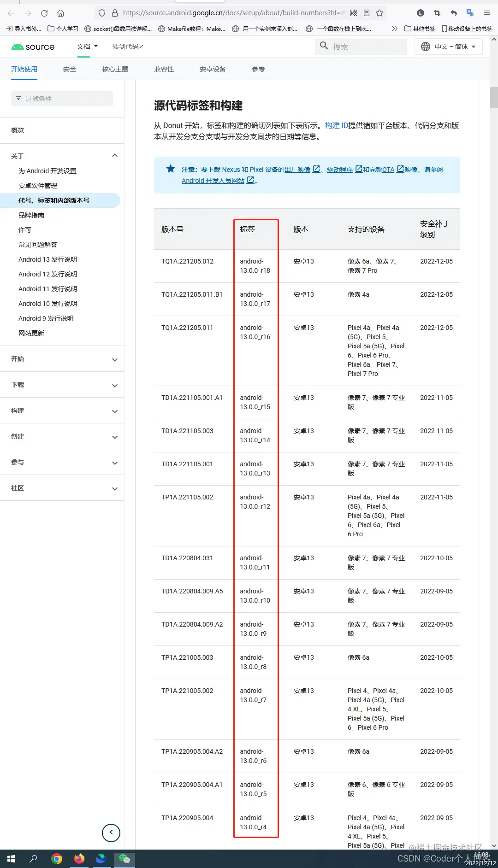Viewport: 498px width, 868px height.
Task: Open Windows taskbar search
Action: tap(33, 859)
